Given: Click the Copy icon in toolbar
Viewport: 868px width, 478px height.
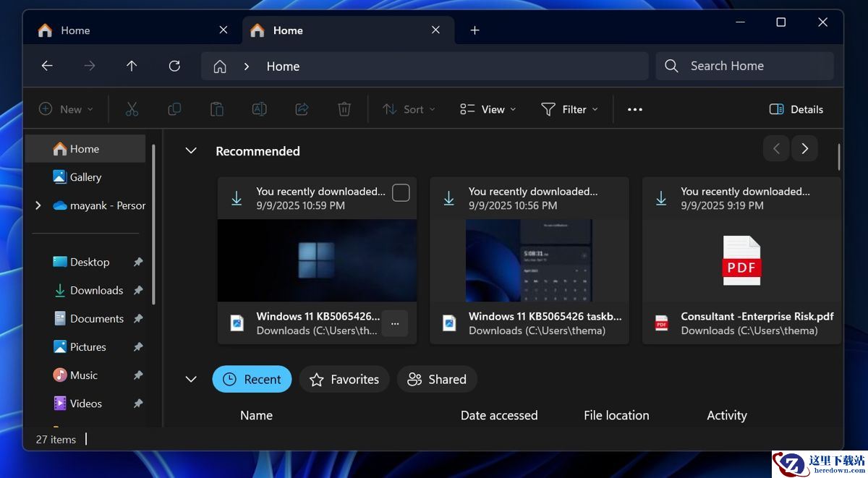Looking at the screenshot, I should 174,109.
